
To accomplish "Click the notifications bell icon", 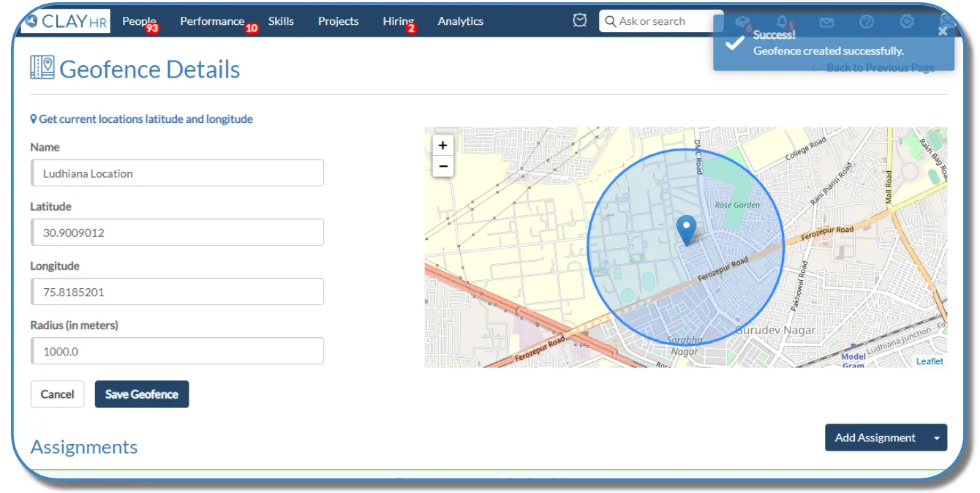I will [x=783, y=21].
